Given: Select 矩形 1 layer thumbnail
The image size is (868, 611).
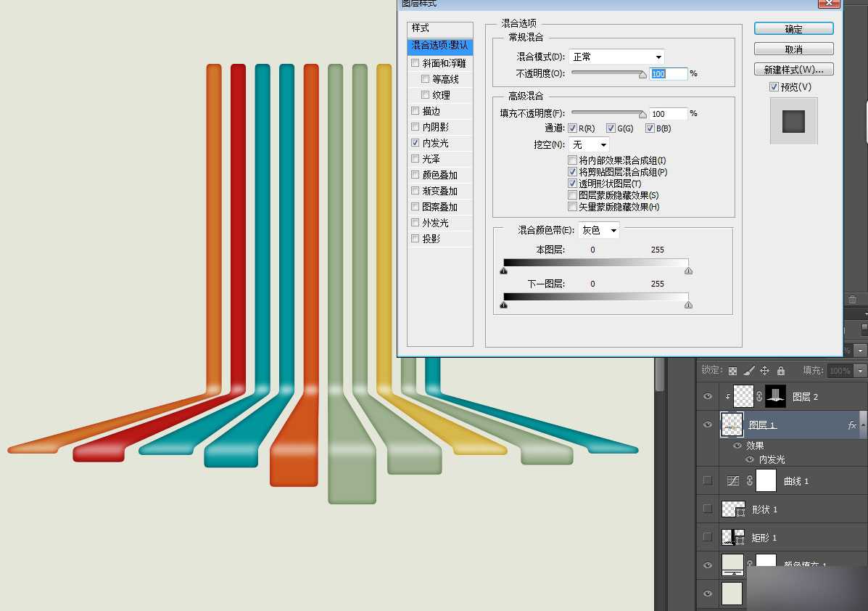Looking at the screenshot, I should pos(733,537).
